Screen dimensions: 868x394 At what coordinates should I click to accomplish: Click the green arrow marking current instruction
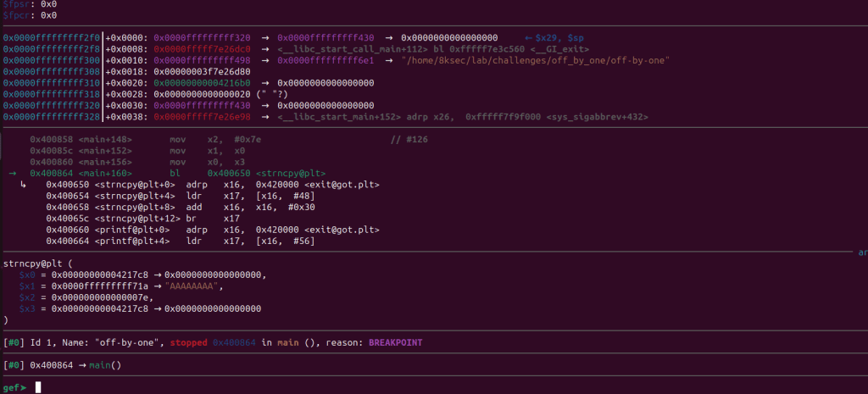point(12,173)
